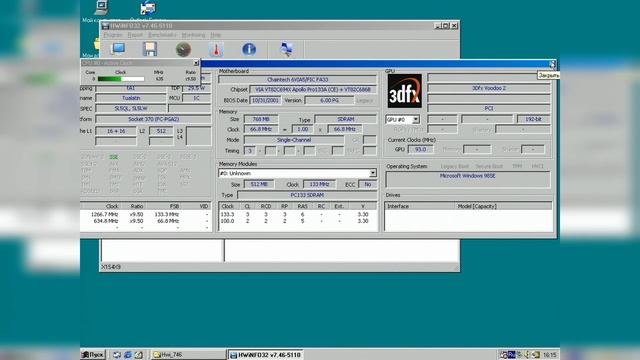Open the Help menu
Viewport: 640px width, 360px height.
tap(216, 35)
